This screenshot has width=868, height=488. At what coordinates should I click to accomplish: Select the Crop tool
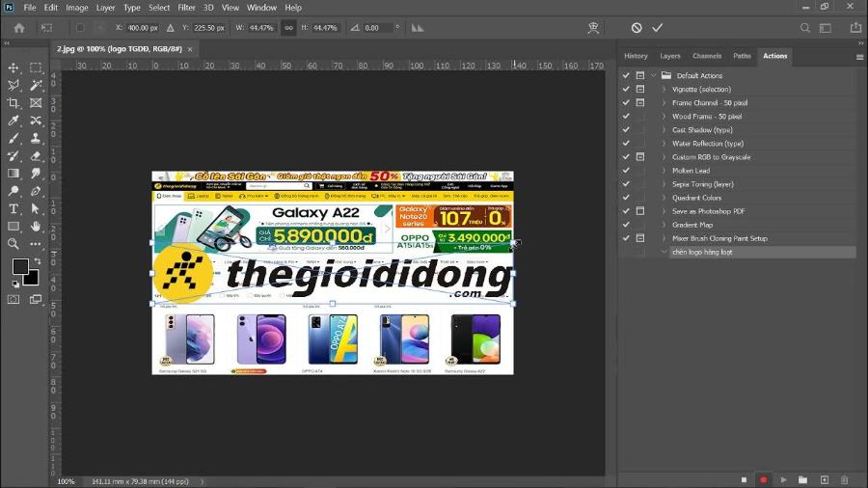14,103
